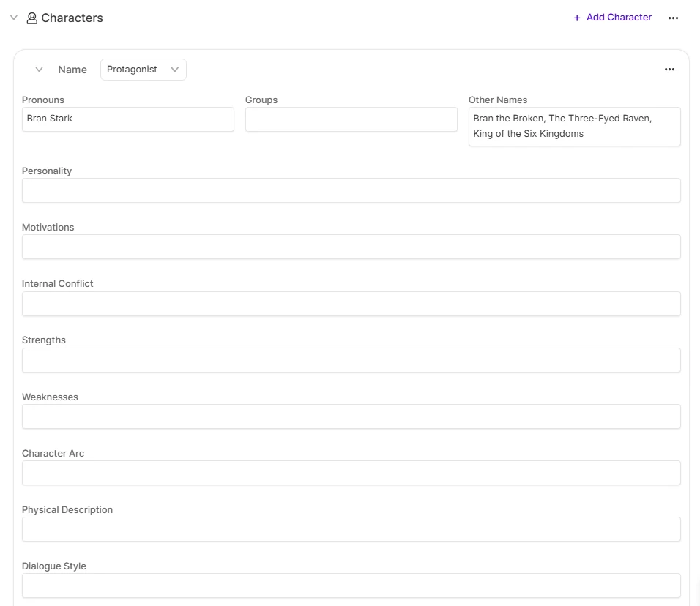Open the Protagonist role dropdown
Screen dimensions: 700x606
pyautogui.click(x=143, y=70)
